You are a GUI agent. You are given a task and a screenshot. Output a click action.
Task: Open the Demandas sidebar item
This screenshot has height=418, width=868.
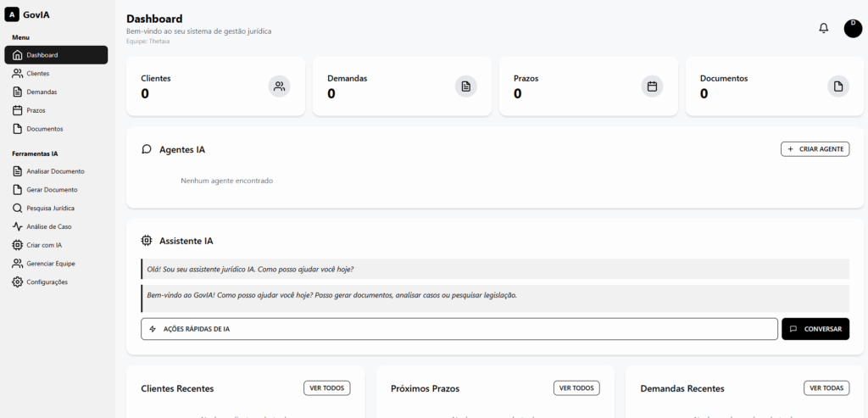click(42, 92)
